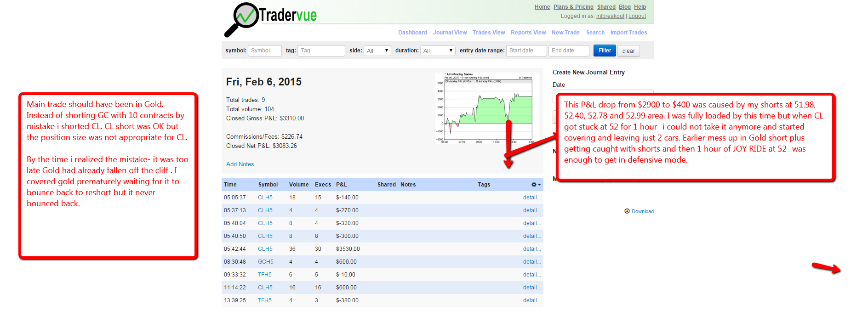Open Reports View
The image size is (868, 333).
tap(528, 33)
